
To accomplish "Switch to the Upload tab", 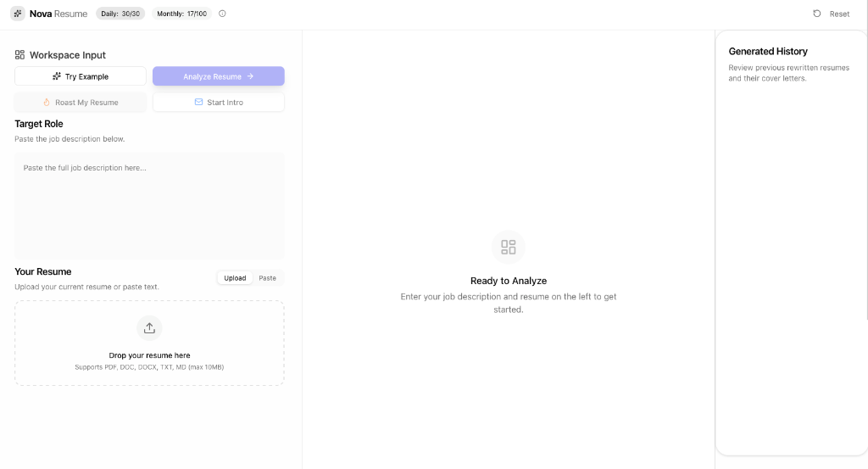I will tap(235, 278).
